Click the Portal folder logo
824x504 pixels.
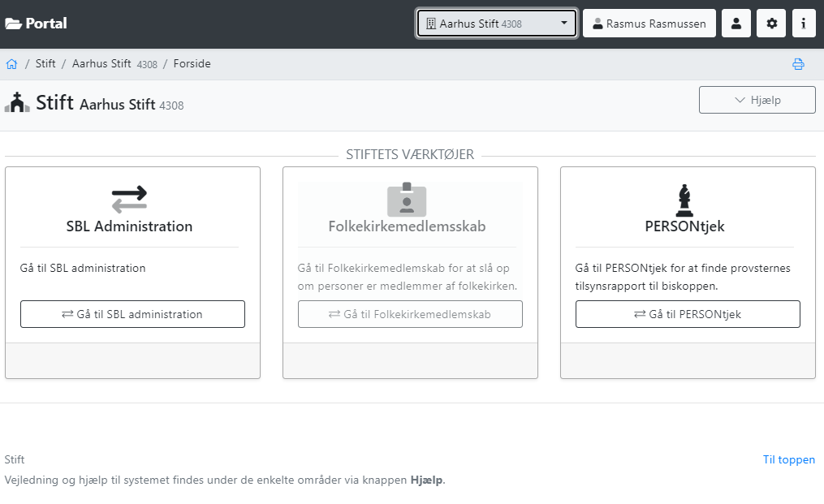(x=36, y=24)
